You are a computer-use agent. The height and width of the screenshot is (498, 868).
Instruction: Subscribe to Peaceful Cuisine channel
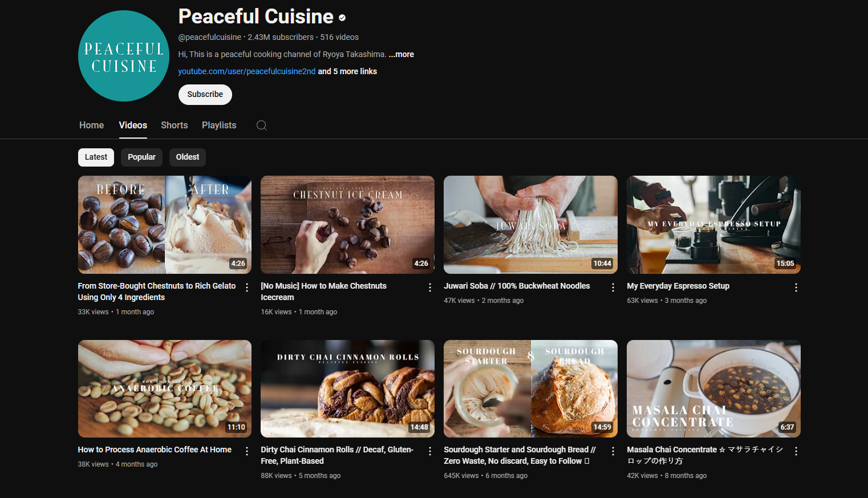[205, 95]
